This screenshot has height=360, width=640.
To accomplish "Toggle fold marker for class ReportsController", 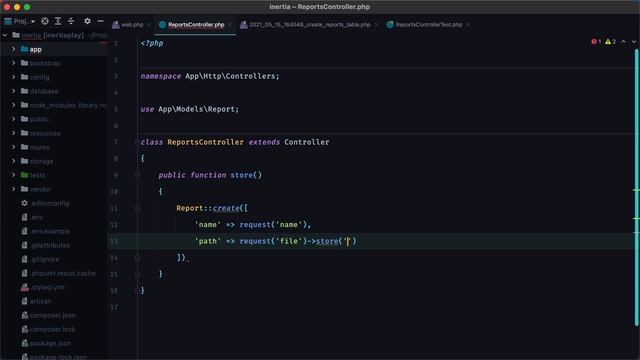I will [137, 142].
